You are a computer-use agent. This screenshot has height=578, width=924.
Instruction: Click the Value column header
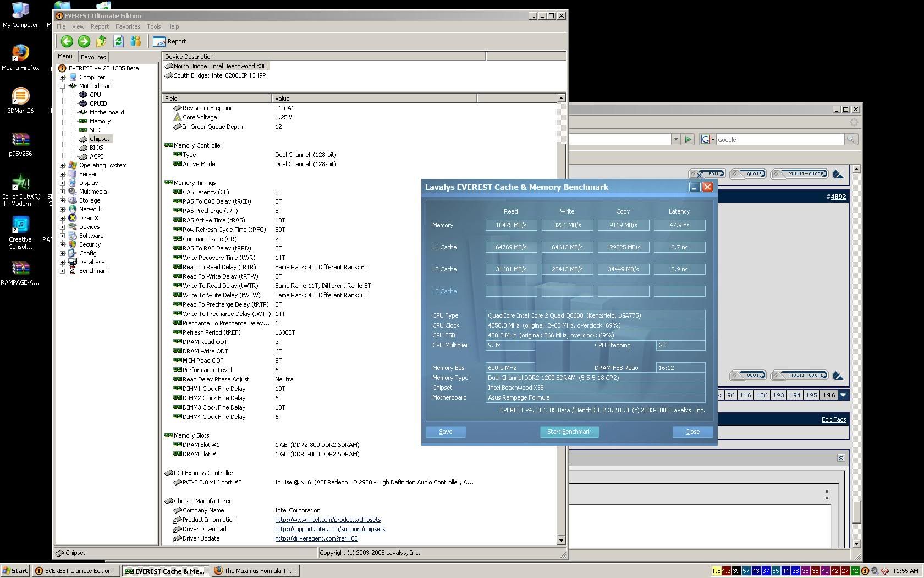pos(374,98)
